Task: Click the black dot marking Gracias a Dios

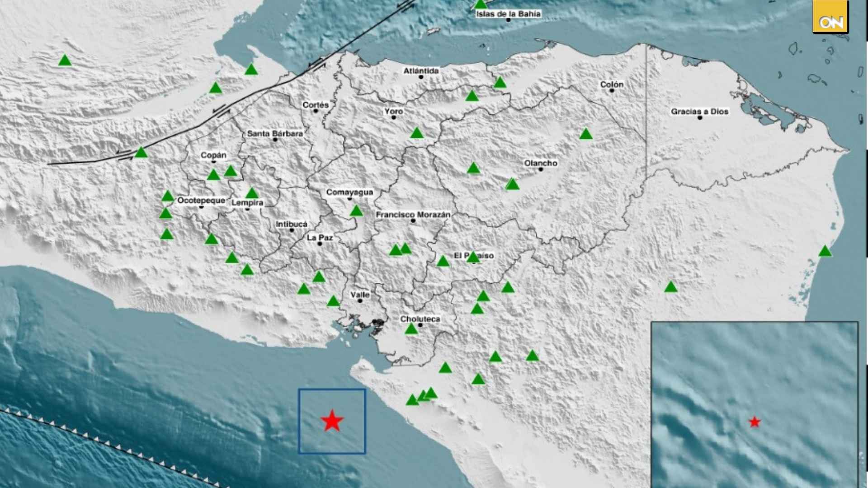Action: tap(700, 118)
